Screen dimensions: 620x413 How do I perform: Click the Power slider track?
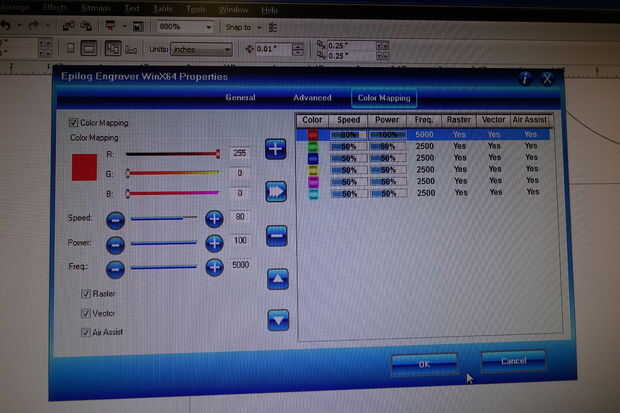pyautogui.click(x=164, y=243)
